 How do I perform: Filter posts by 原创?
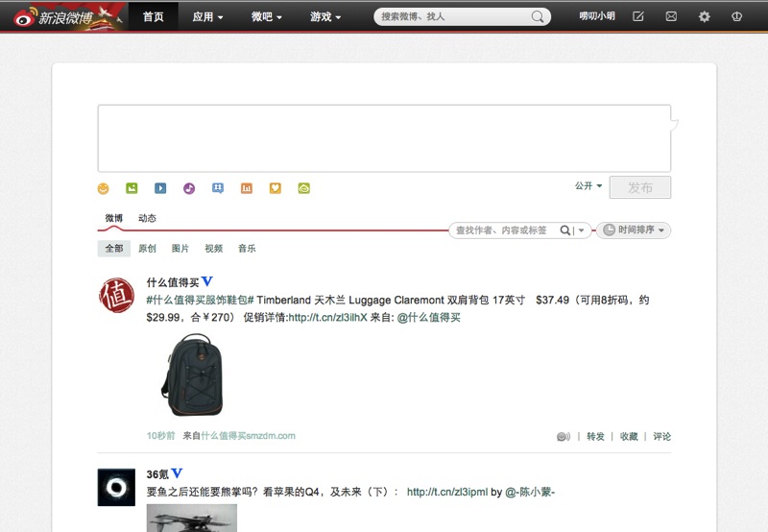[x=147, y=249]
